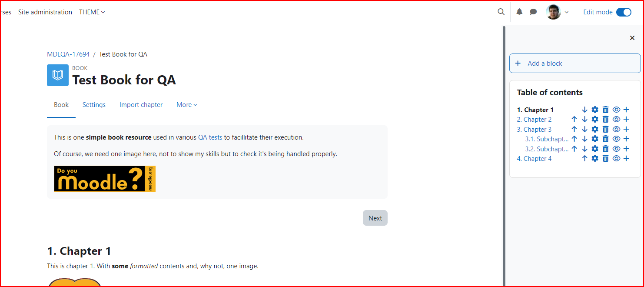Open Chapter 2 edit gear icon
Viewport: 644px width, 287px height.
(595, 120)
